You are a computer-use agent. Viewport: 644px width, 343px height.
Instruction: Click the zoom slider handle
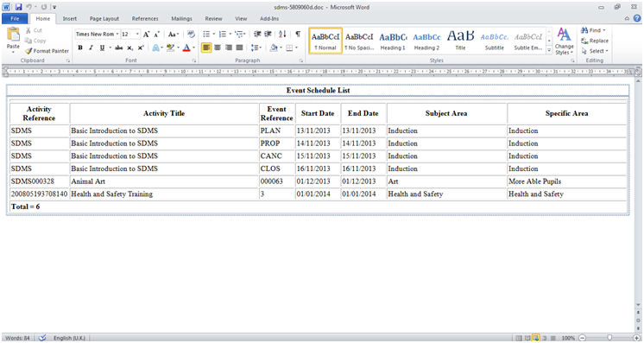point(609,338)
